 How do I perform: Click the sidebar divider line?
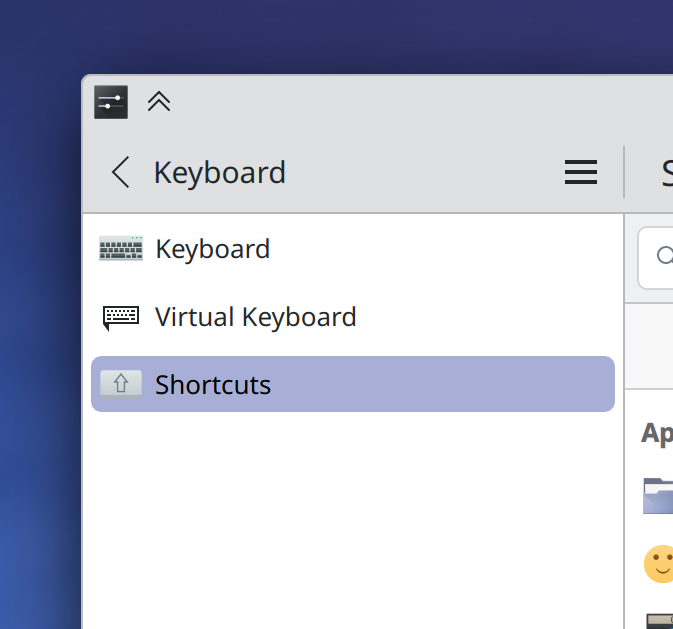[x=624, y=421]
